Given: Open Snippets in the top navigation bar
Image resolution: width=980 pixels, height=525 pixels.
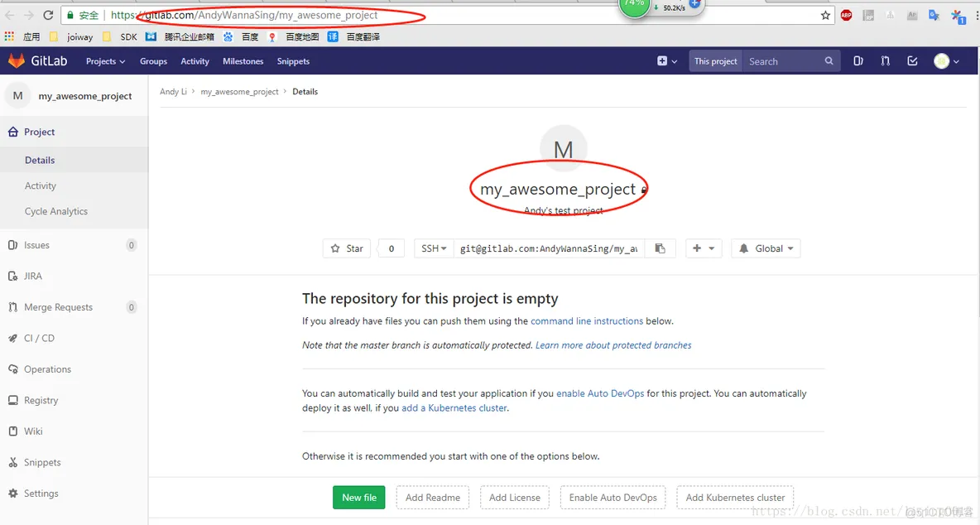Looking at the screenshot, I should tap(293, 61).
